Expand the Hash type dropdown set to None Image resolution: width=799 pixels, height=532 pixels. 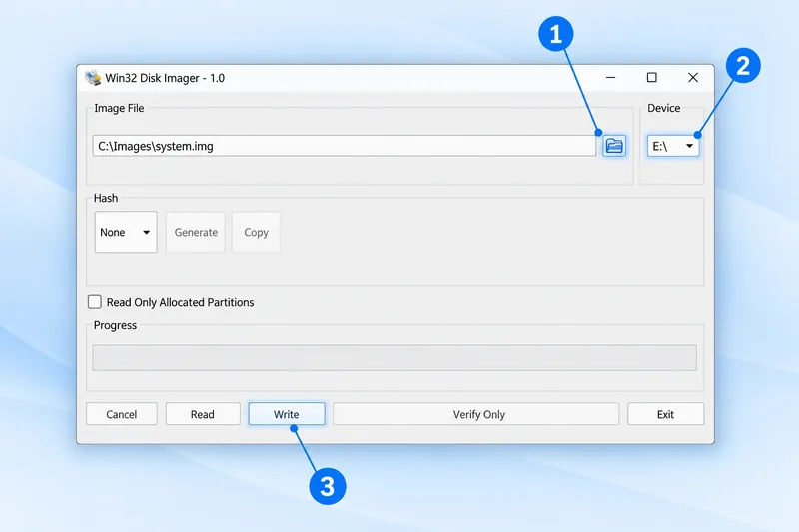(126, 232)
